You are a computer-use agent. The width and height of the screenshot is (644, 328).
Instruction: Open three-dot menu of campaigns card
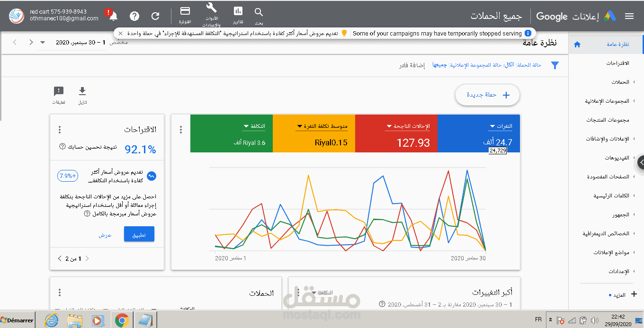(60, 293)
